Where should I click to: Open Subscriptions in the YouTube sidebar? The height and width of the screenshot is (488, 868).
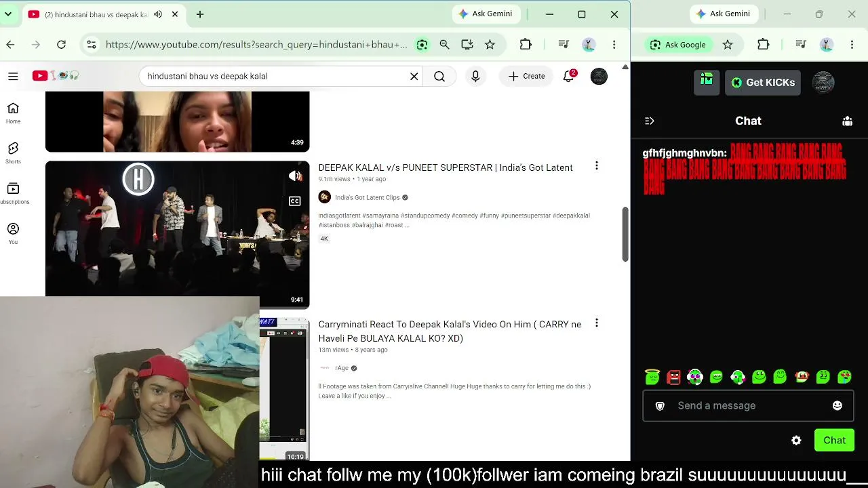click(x=13, y=193)
